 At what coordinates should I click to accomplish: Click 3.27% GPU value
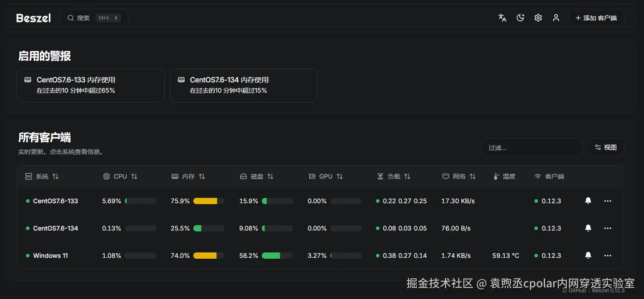(x=317, y=256)
